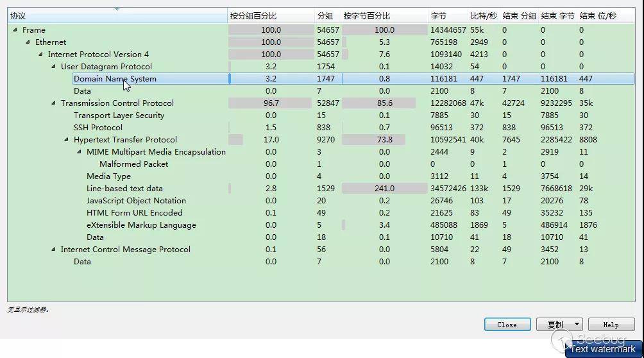Sort by 按字节百分比 column header
Screen dimensions: 644x358
384,16
